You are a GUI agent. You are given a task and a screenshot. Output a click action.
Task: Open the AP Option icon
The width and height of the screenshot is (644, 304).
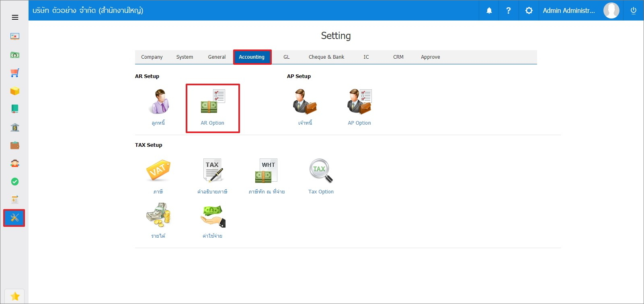pyautogui.click(x=359, y=102)
